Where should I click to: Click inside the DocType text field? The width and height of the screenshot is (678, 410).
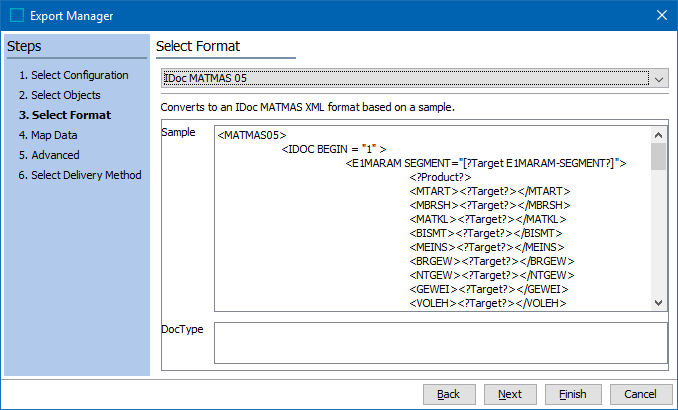(440, 342)
